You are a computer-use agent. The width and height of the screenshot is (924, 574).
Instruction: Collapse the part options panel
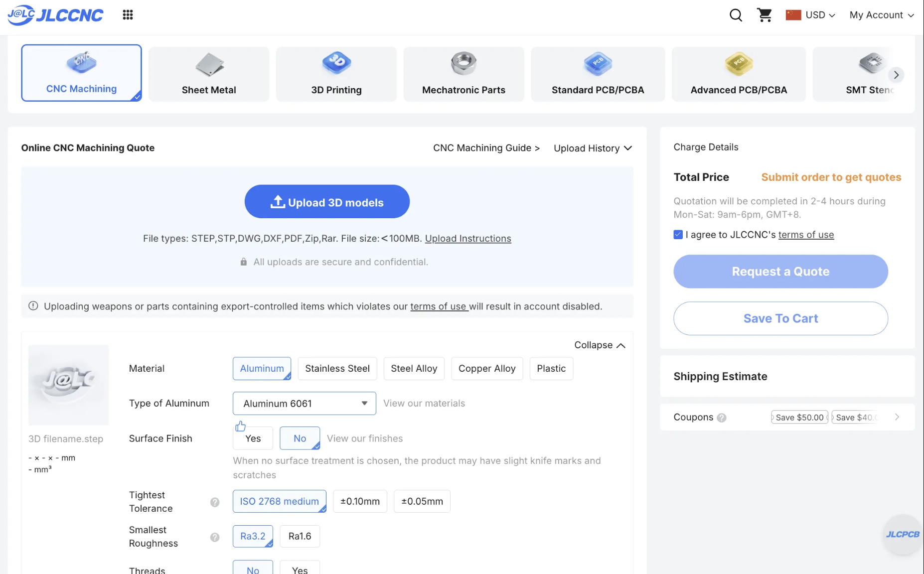[x=600, y=345]
